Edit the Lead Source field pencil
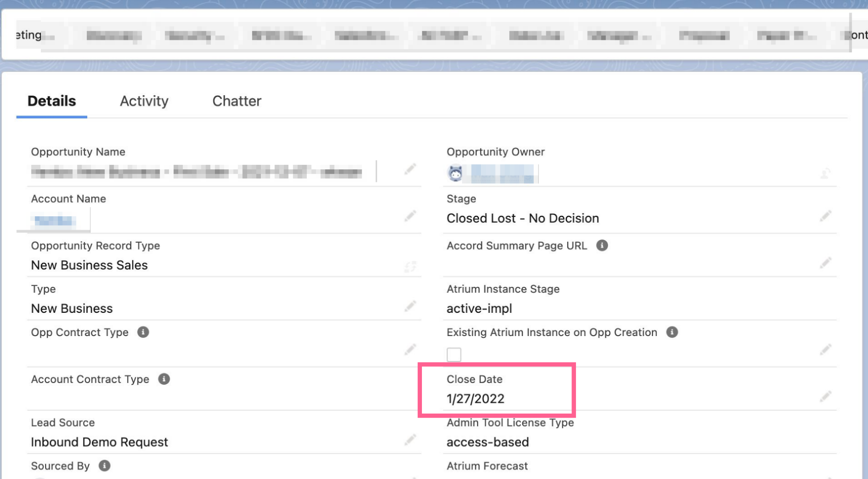This screenshot has height=479, width=868. point(410,440)
